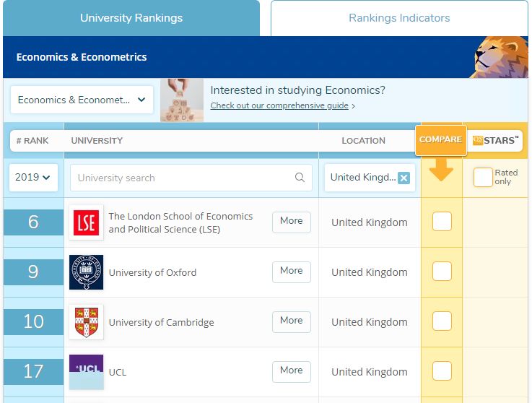
Task: Switch to the Rankings Indicators tab
Action: click(x=399, y=18)
